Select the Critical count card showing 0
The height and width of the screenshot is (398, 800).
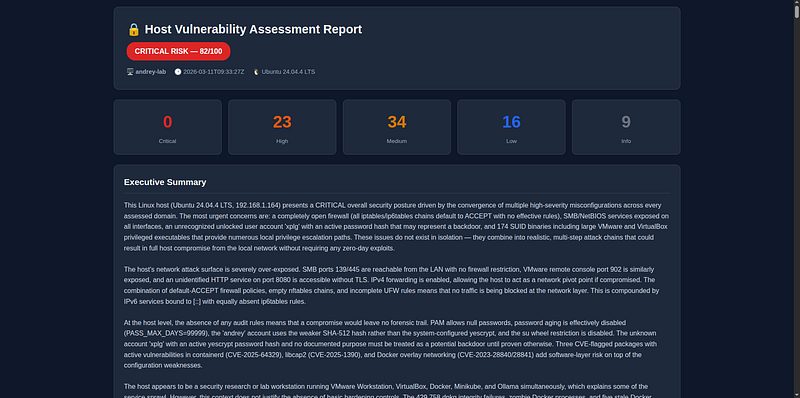click(x=167, y=127)
